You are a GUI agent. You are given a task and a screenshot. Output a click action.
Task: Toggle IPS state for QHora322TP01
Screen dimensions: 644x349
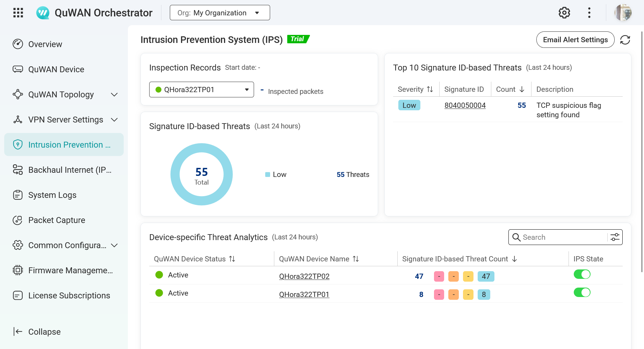[582, 292]
